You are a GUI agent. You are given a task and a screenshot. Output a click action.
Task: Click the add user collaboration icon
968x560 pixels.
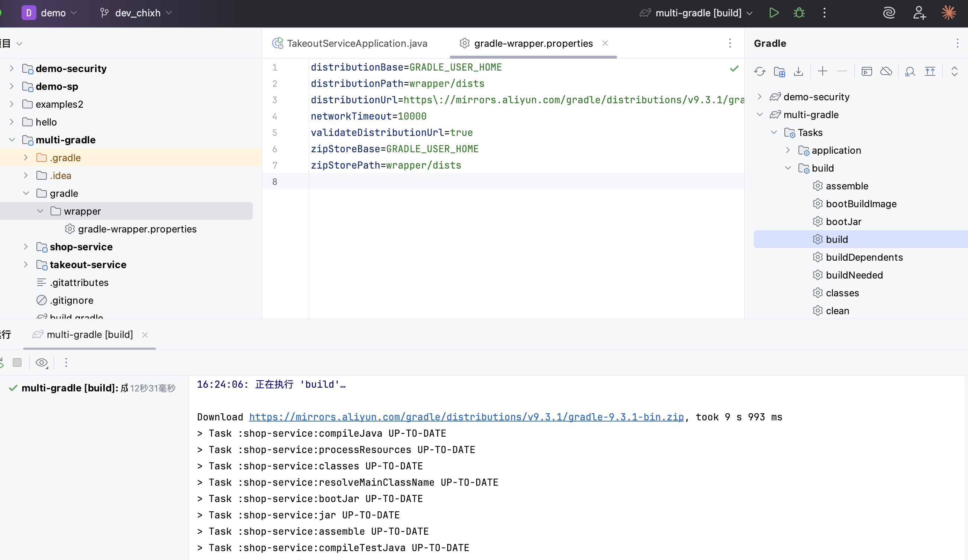coord(919,13)
